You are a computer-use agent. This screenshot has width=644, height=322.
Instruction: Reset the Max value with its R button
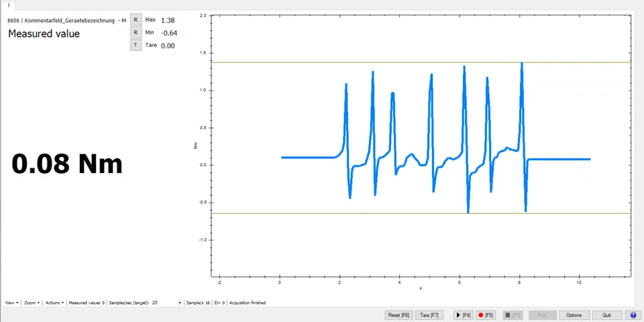pos(136,19)
